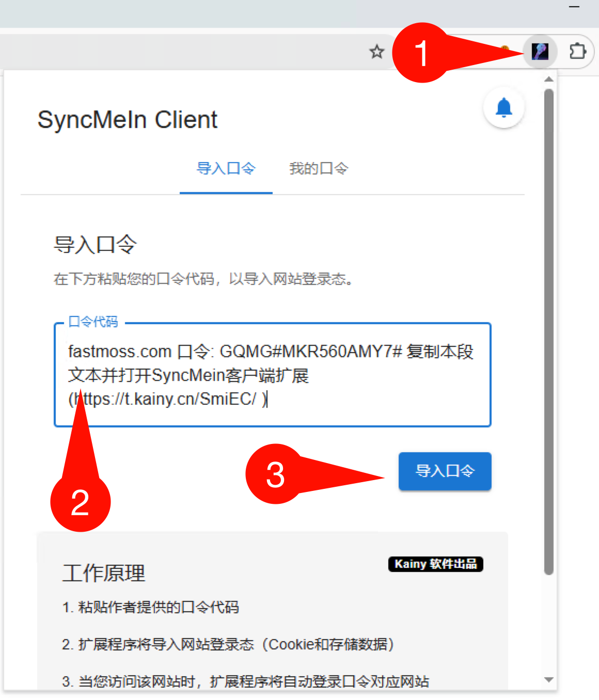Click the Kainy 软件出品 badge

click(x=435, y=564)
